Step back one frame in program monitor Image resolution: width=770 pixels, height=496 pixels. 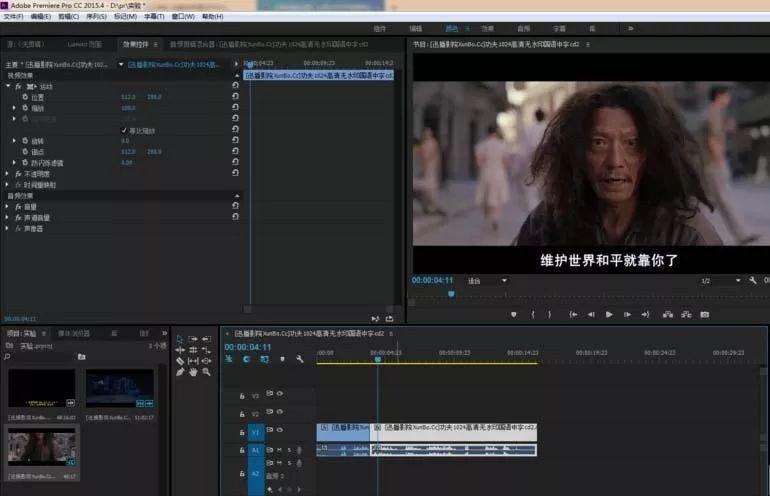click(591, 314)
